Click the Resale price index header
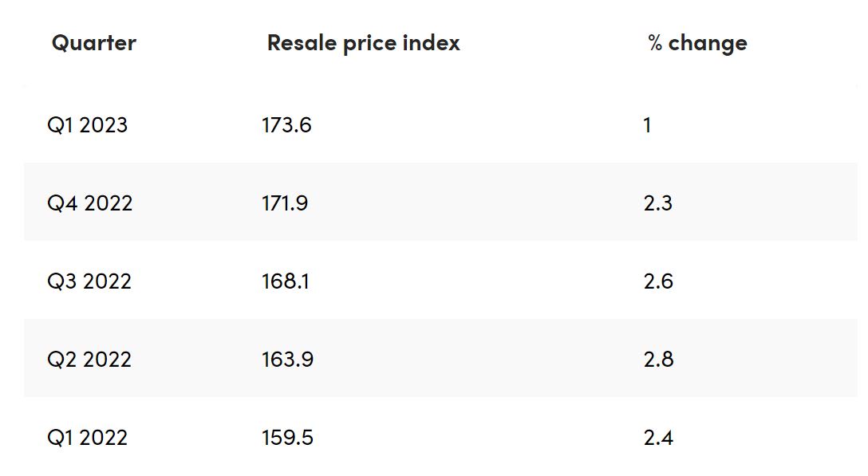 click(363, 43)
